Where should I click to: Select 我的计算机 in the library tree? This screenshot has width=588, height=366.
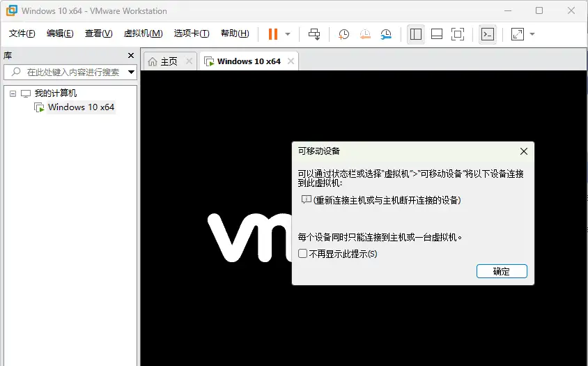[56, 93]
